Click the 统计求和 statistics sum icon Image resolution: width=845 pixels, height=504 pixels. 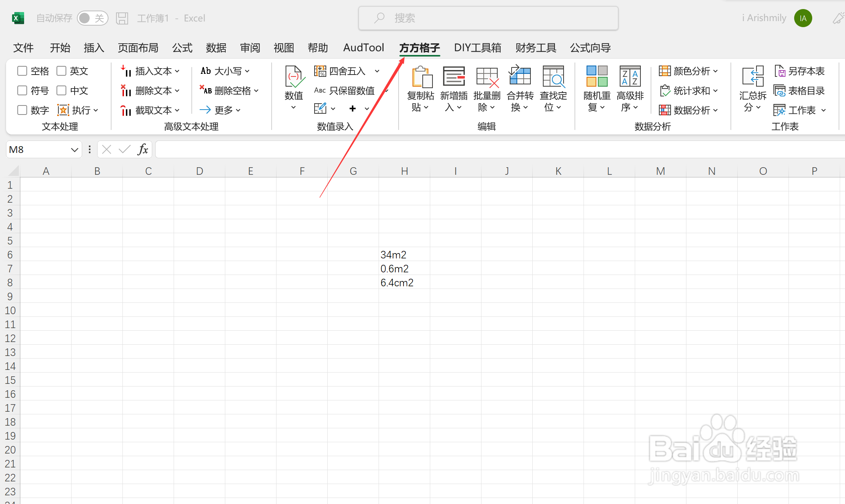pyautogui.click(x=665, y=90)
